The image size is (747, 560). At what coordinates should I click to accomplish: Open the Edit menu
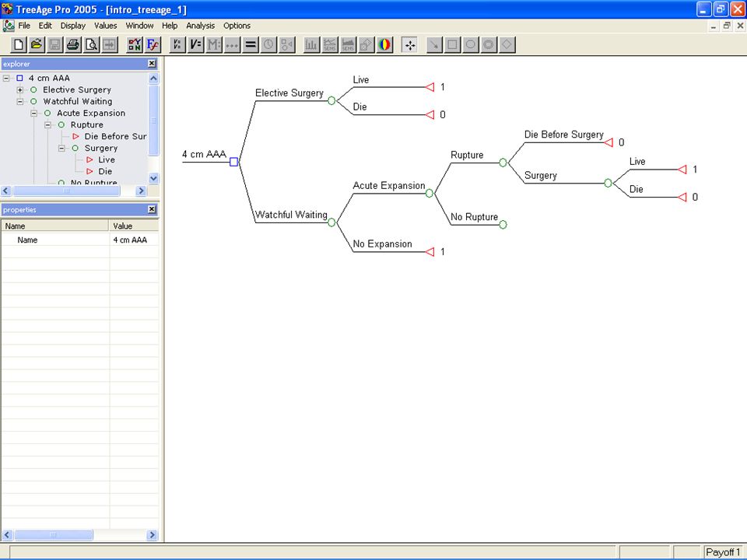(x=45, y=26)
